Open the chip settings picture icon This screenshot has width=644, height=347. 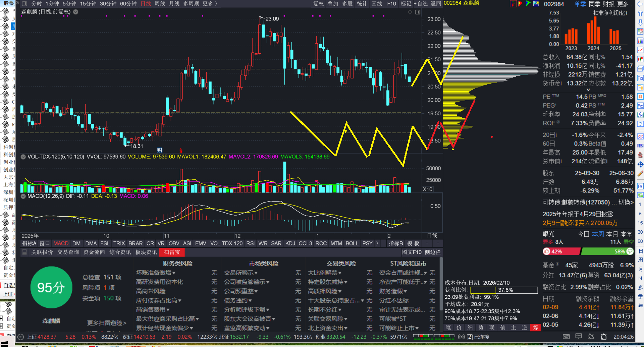(536, 4)
